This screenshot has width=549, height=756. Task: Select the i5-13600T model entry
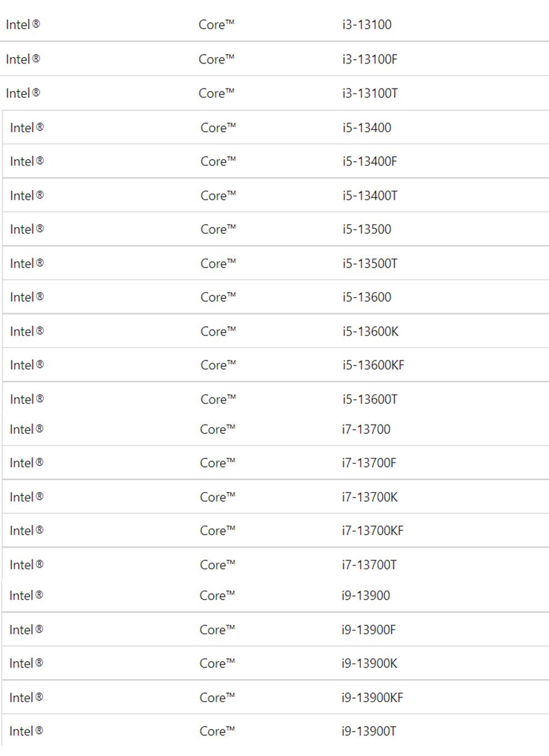(x=370, y=400)
